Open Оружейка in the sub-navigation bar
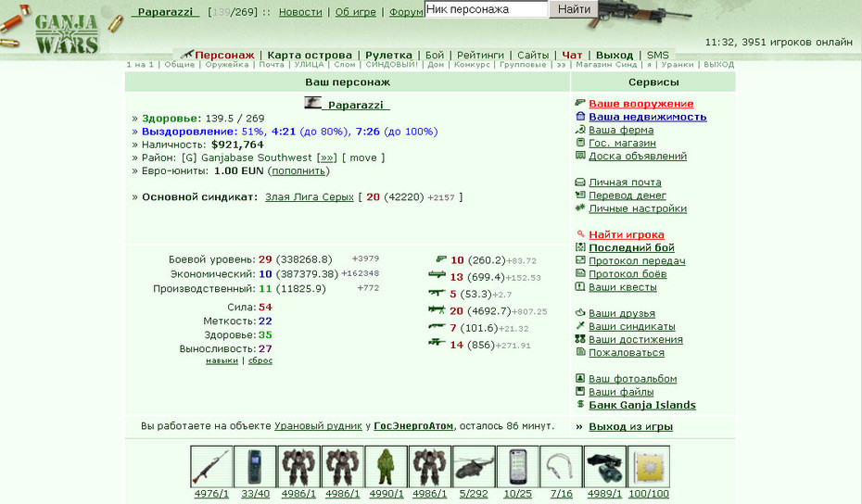Viewport: 862px width, 504px height. 227,64
